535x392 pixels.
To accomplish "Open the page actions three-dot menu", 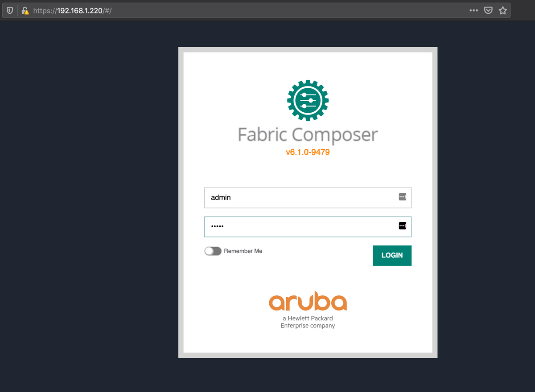I will coord(473,10).
